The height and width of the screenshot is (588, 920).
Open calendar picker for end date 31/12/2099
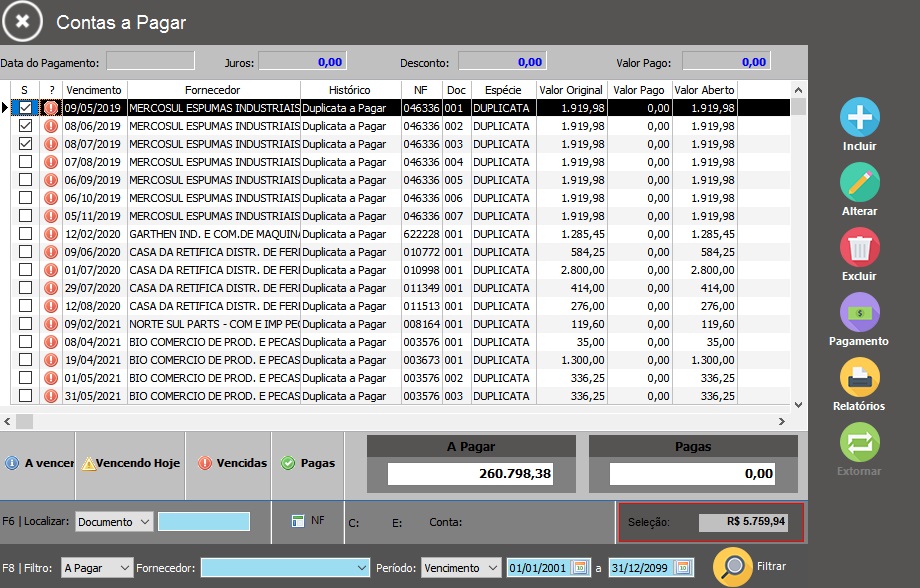[683, 568]
